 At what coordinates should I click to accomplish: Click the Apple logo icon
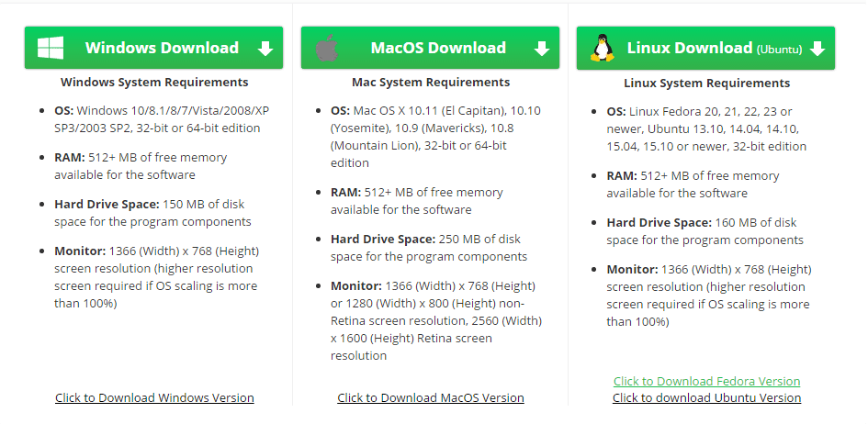(327, 48)
